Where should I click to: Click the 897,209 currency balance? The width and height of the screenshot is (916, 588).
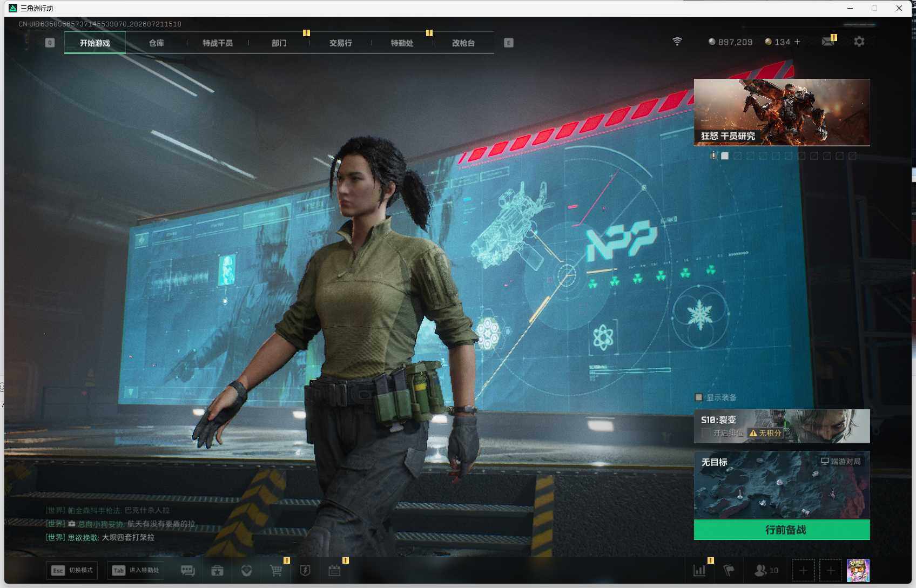coord(730,42)
